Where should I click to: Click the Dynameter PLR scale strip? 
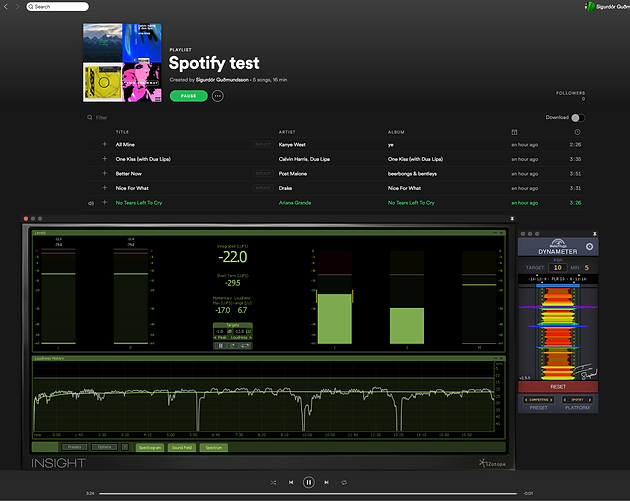tap(558, 279)
